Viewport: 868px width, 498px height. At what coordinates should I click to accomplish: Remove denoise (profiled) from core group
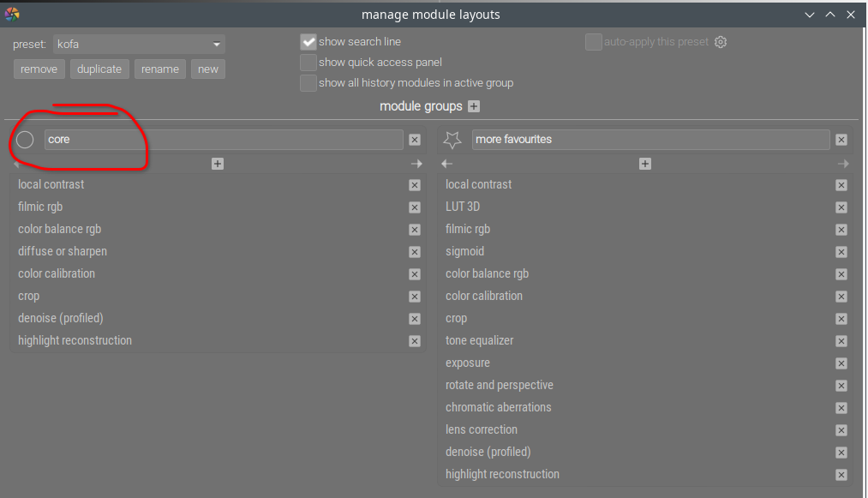point(415,319)
